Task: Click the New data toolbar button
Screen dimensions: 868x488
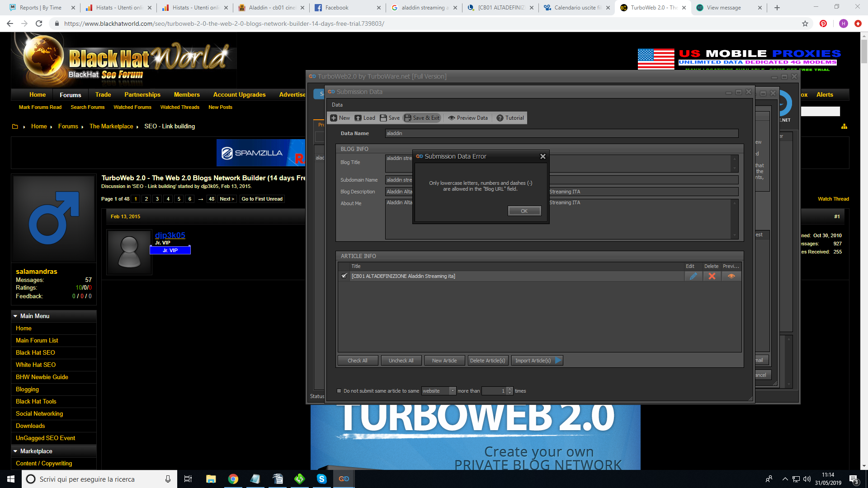Action: point(340,118)
